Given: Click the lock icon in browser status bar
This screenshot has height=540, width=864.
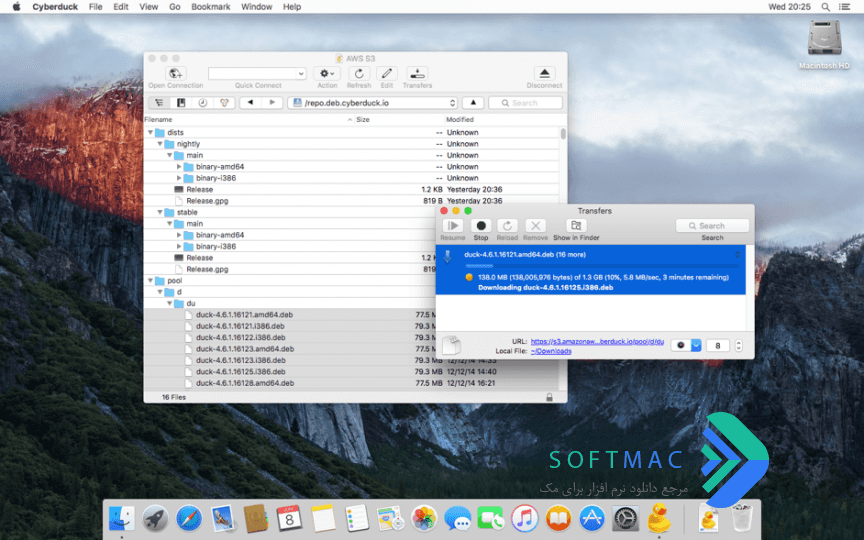Looking at the screenshot, I should click(x=549, y=397).
